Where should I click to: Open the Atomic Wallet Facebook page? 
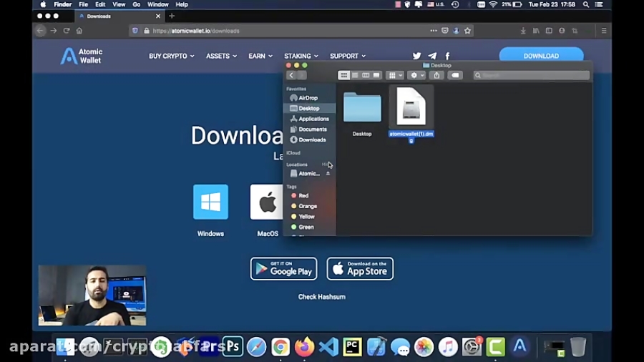tap(447, 56)
